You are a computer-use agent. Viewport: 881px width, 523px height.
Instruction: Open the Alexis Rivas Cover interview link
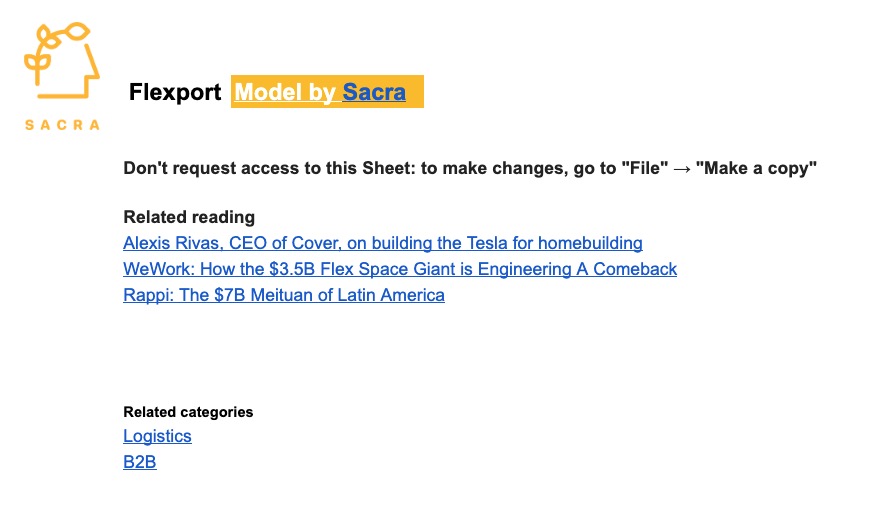[x=383, y=243]
